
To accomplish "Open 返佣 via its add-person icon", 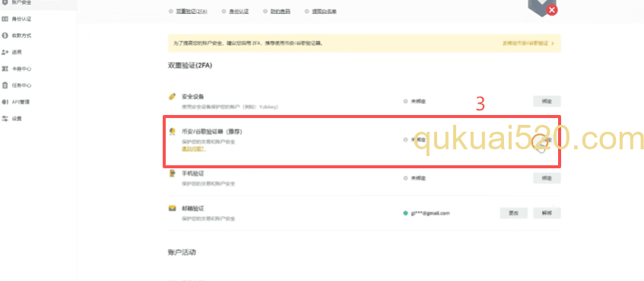I will (x=5, y=53).
